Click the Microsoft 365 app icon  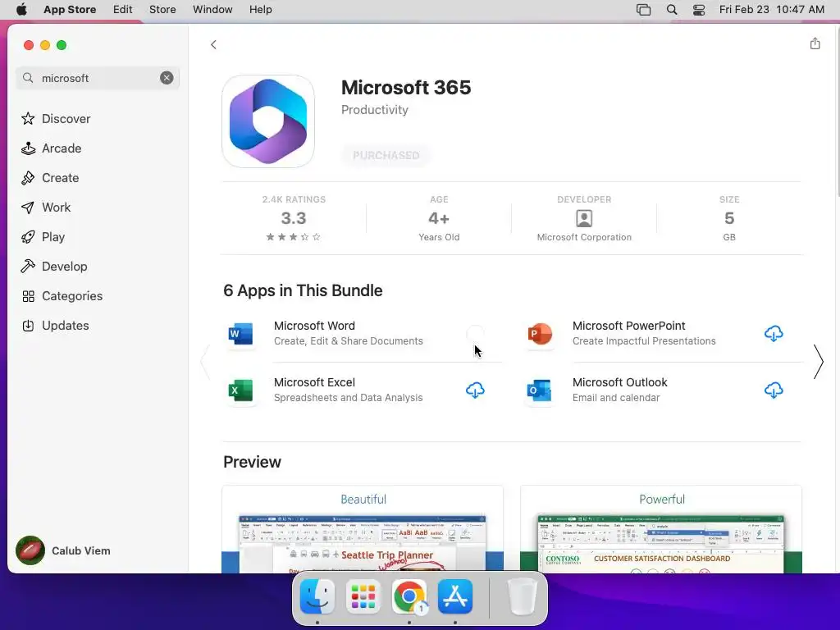(x=268, y=121)
